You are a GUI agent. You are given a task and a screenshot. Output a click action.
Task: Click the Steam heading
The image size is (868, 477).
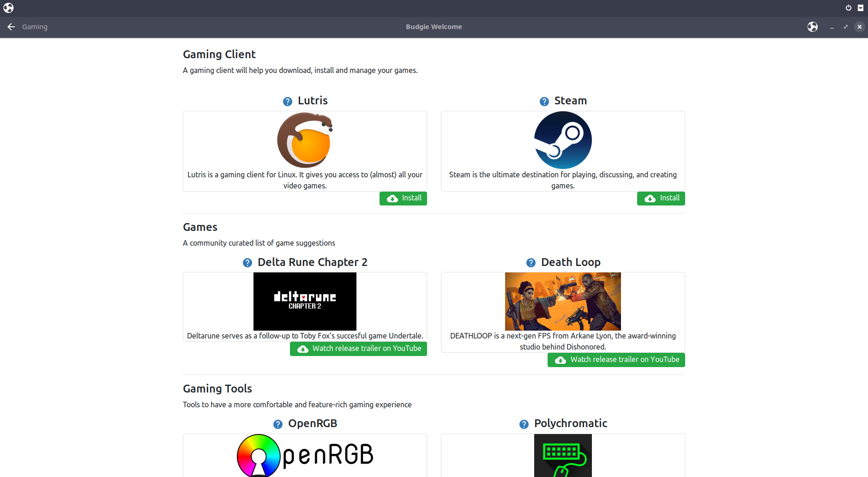(571, 101)
